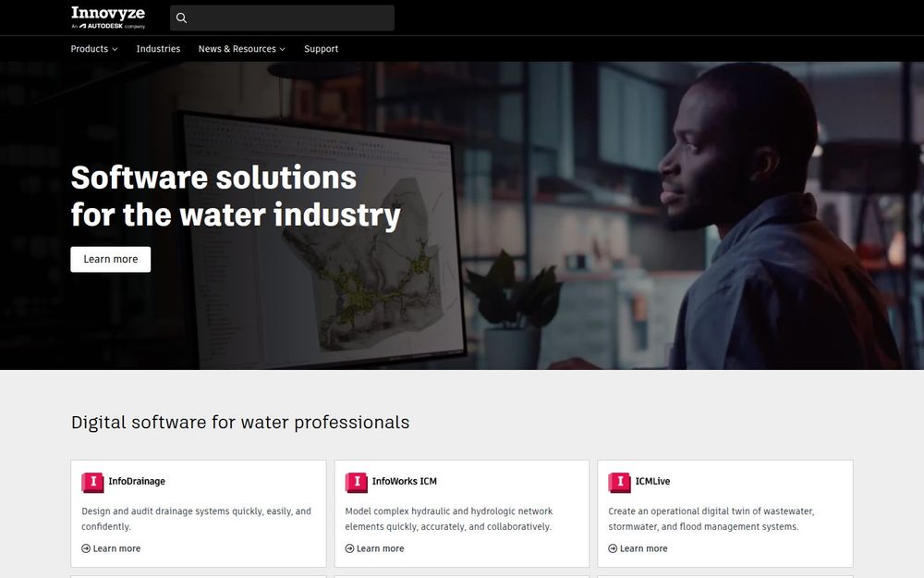Image resolution: width=924 pixels, height=578 pixels.
Task: Open the Support menu item
Action: [x=322, y=49]
